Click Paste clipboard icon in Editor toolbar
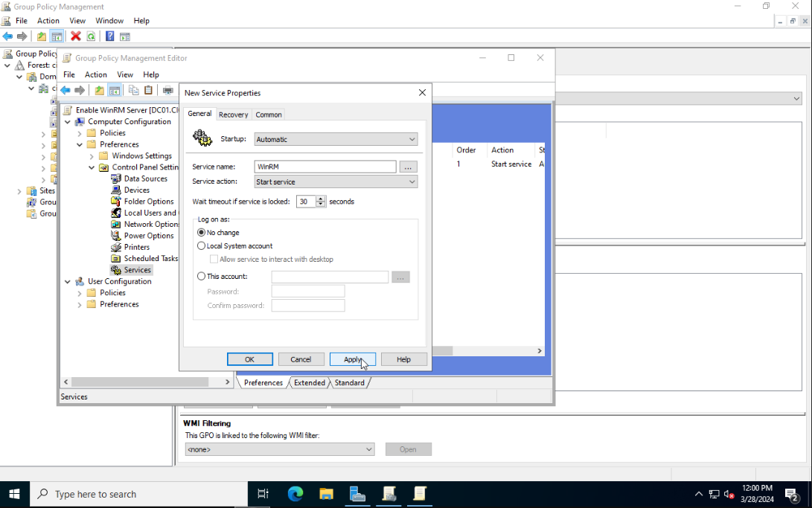 point(149,90)
